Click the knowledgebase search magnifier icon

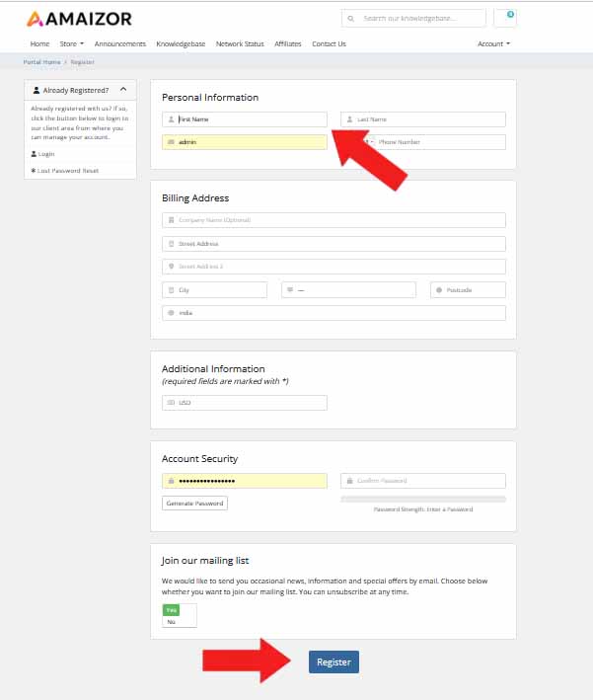[x=350, y=19]
